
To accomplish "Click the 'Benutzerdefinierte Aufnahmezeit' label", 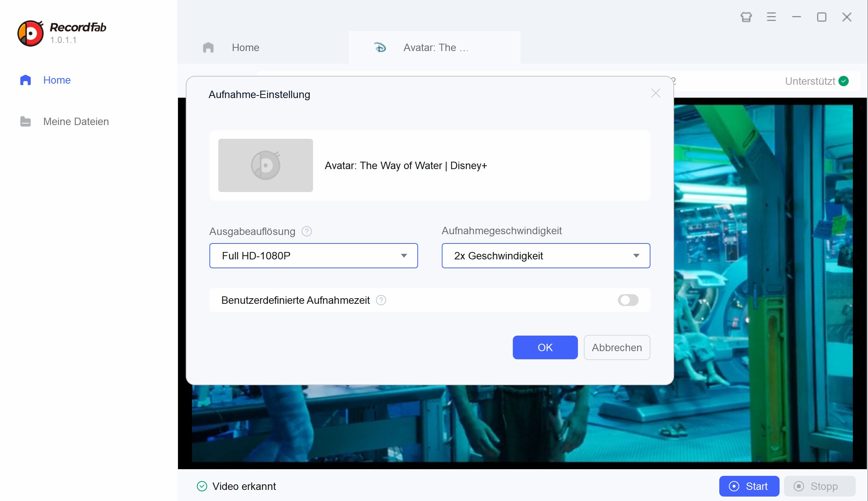I will pyautogui.click(x=296, y=300).
